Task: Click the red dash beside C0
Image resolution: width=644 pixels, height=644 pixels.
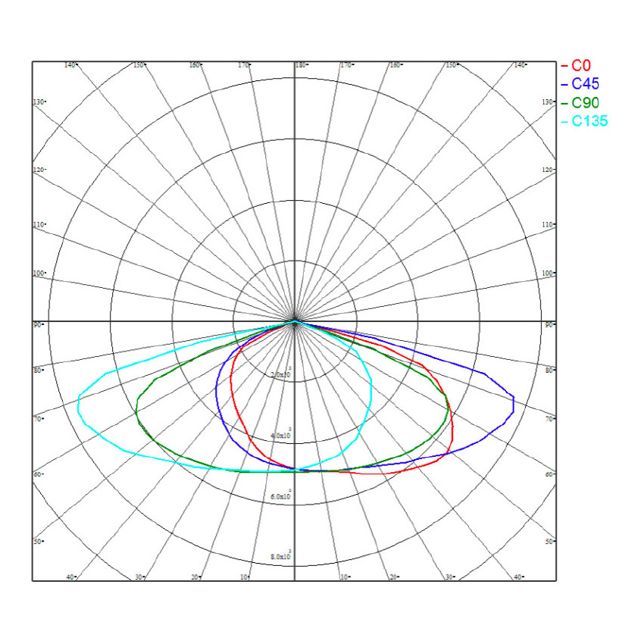Action: pyautogui.click(x=564, y=66)
